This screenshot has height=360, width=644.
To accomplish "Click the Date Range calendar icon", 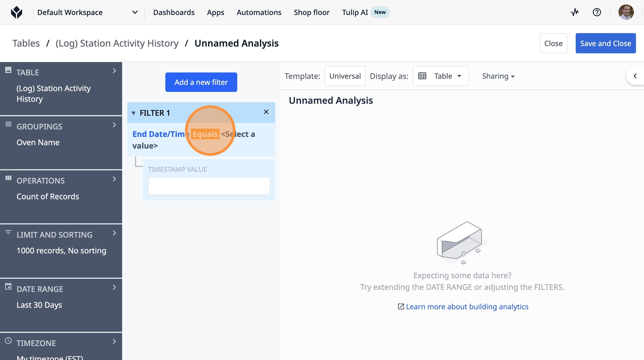I will coord(8,286).
